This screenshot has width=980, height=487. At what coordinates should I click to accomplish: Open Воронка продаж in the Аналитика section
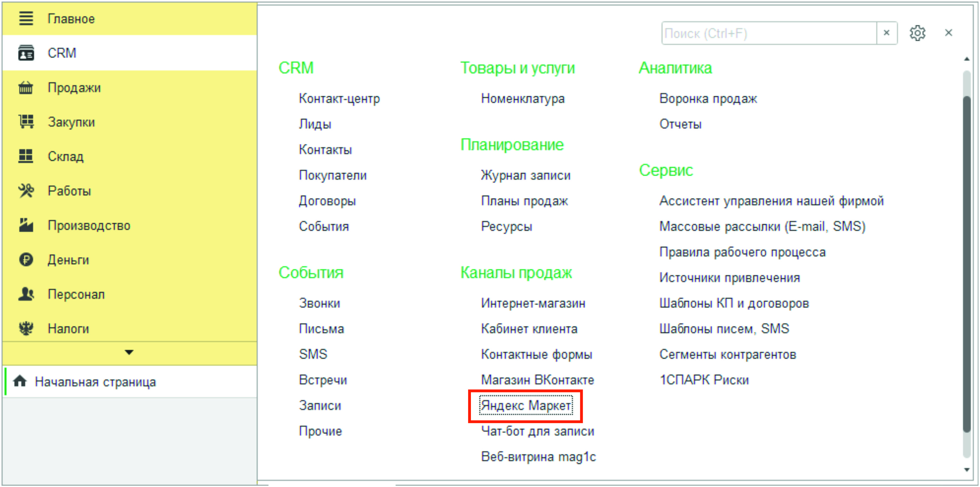point(708,99)
